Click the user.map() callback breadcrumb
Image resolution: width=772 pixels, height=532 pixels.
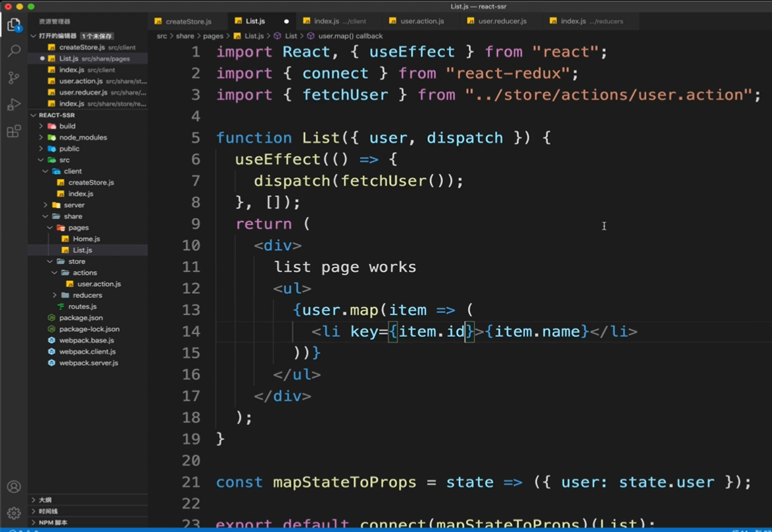[x=345, y=36]
